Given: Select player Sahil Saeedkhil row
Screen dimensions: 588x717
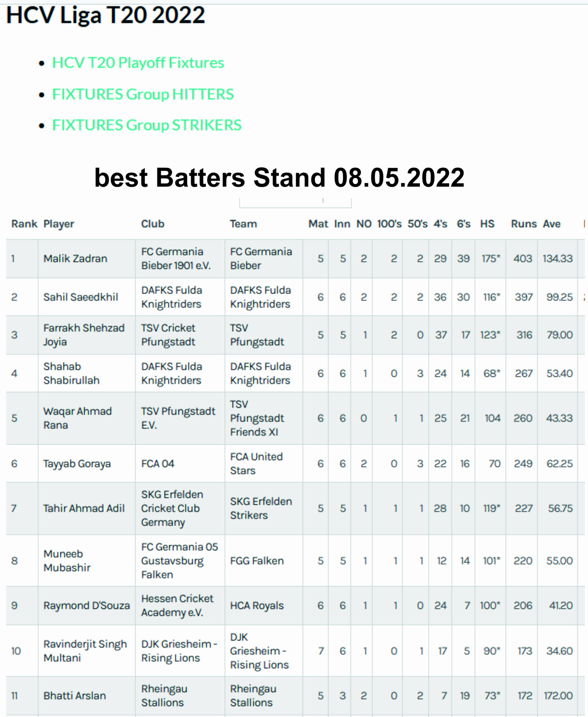Looking at the screenshot, I should (295, 297).
